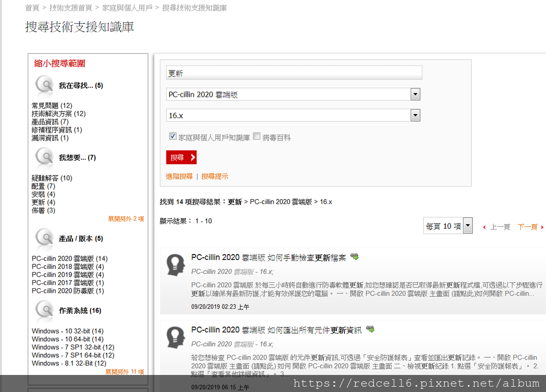Select PC-cillin 2018 雲端版 (4) filter

coord(68,266)
